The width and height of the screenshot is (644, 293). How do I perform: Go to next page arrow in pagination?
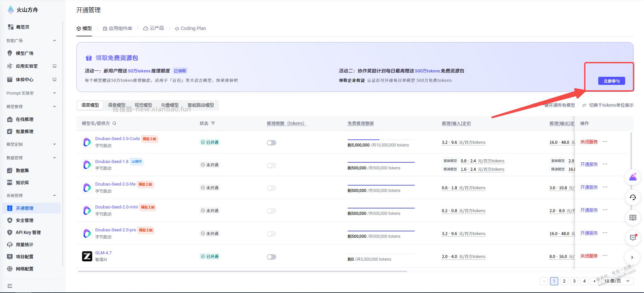click(x=594, y=281)
